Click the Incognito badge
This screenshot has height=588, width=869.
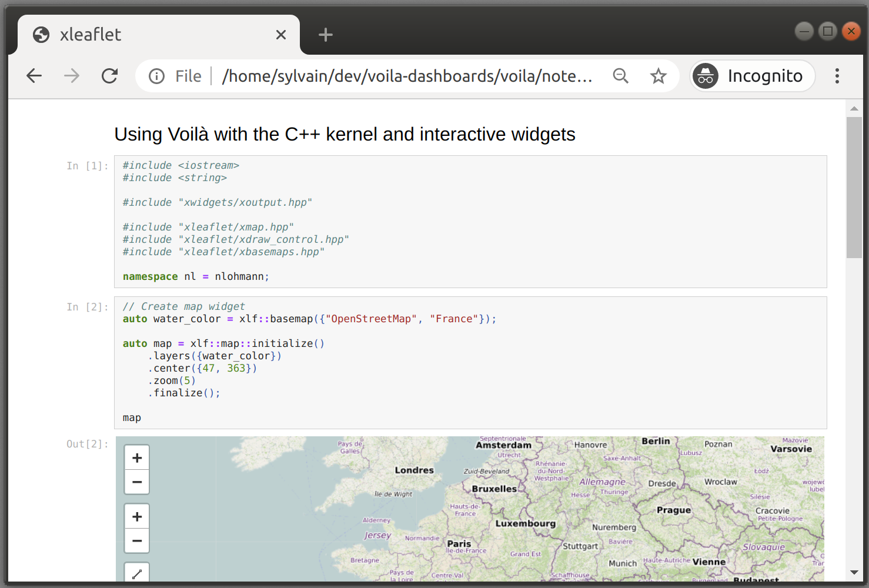(752, 76)
